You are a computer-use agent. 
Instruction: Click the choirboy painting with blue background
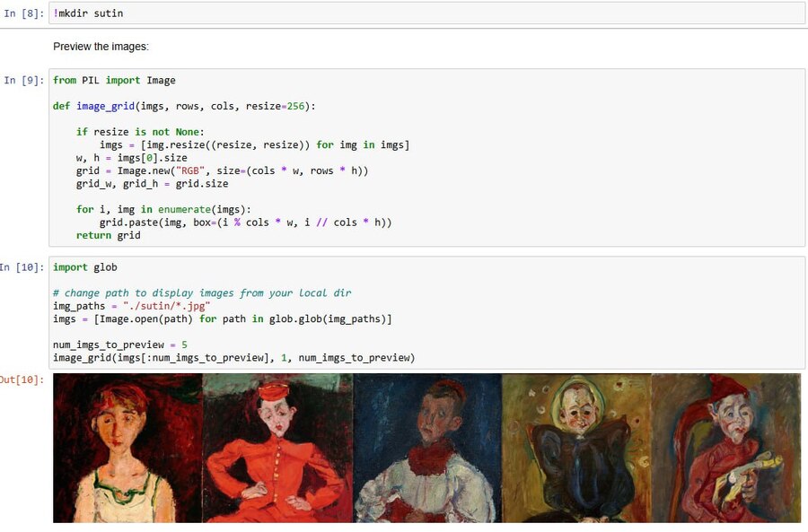(427, 448)
